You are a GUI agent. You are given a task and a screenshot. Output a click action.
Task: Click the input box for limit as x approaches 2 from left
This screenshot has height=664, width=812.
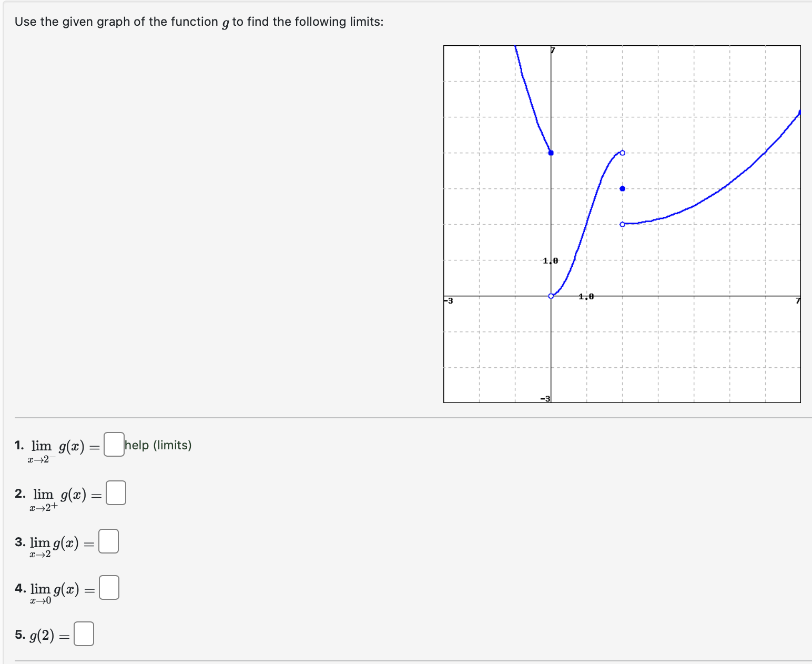(x=113, y=445)
